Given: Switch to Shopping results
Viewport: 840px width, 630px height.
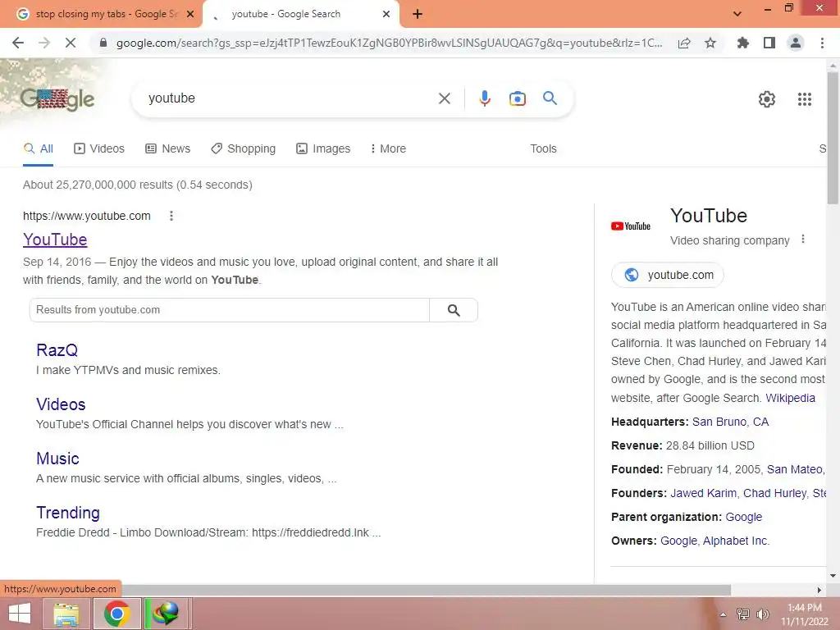Looking at the screenshot, I should click(243, 149).
